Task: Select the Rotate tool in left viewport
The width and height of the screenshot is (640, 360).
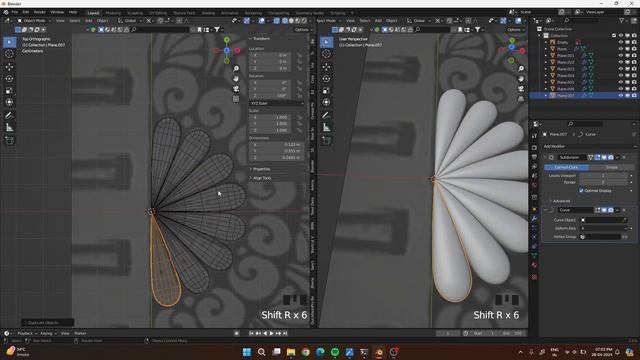Action: 9,78
